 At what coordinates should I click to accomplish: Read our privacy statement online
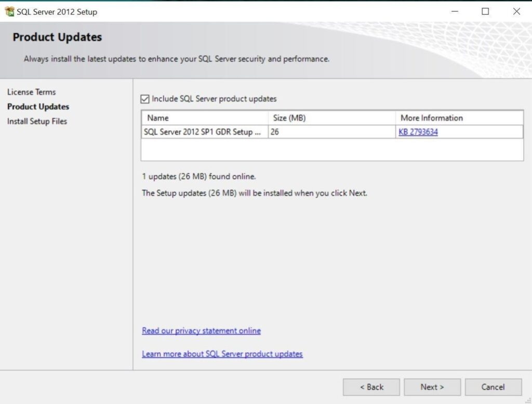(x=201, y=331)
